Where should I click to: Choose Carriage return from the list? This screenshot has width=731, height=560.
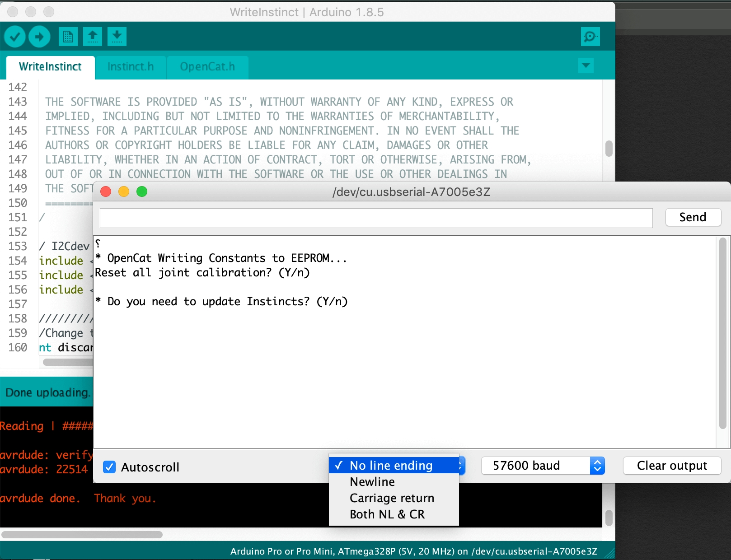point(392,498)
